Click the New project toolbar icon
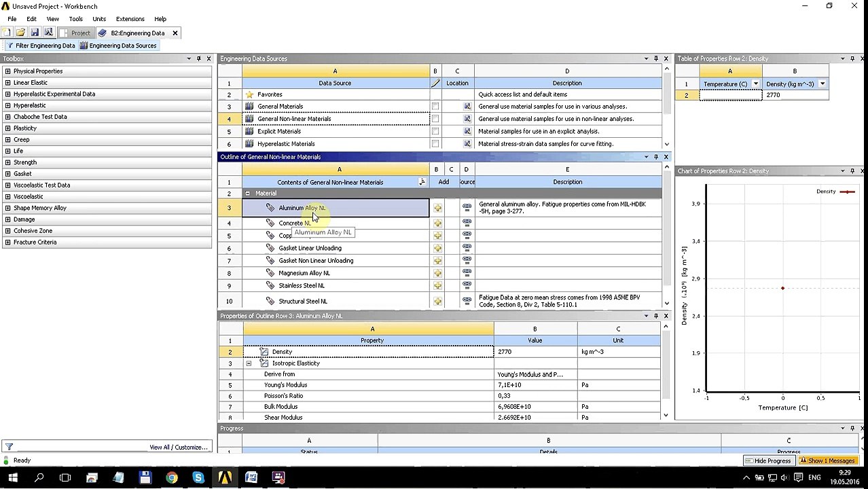 tap(6, 33)
